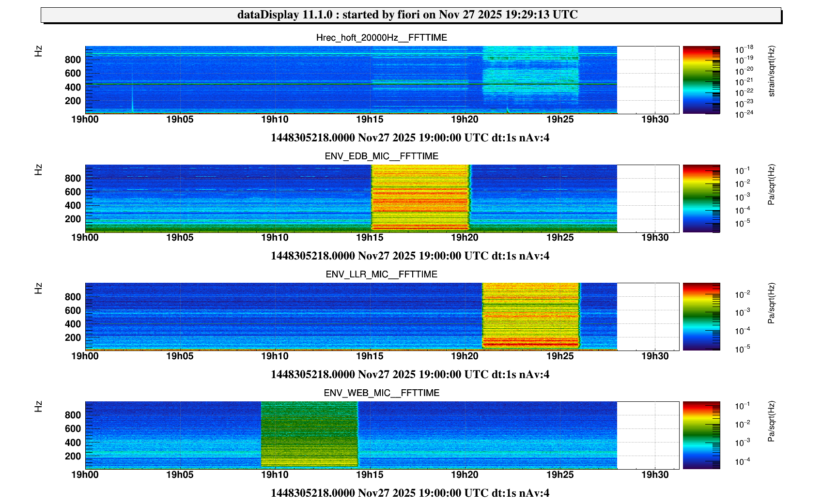Click the yellow-orange noise band in ENV_EDB_MIC spectrogram
The height and width of the screenshot is (504, 822).
[420, 199]
